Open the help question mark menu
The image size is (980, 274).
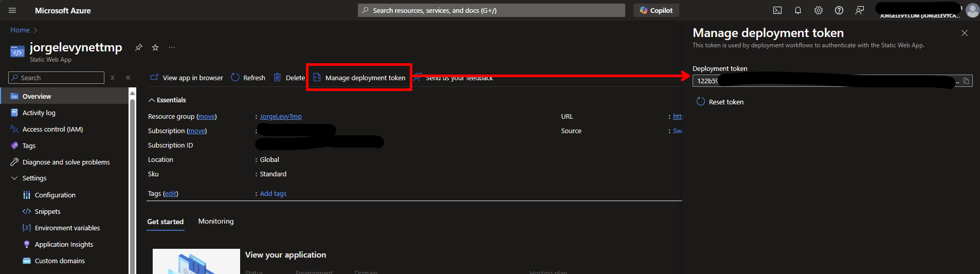[x=839, y=10]
